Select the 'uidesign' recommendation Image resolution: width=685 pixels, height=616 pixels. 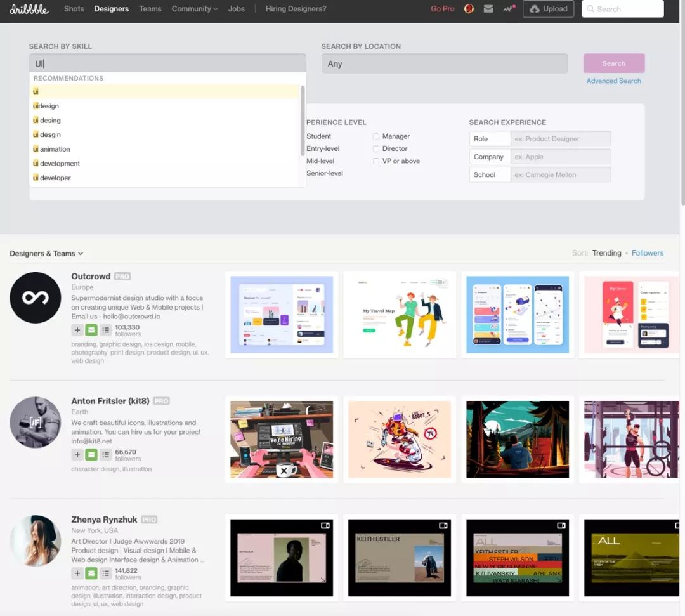click(164, 106)
